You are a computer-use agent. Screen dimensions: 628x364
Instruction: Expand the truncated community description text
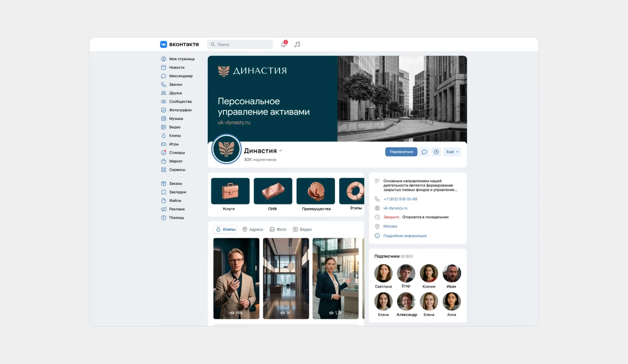[x=421, y=185]
